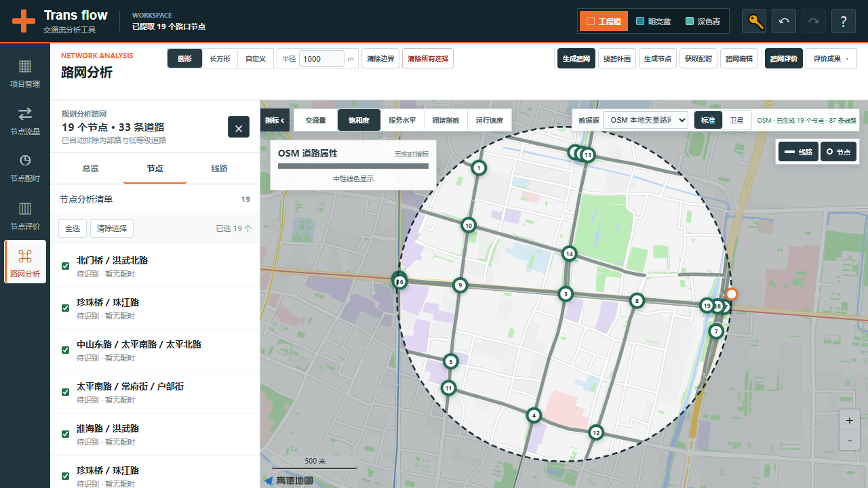The height and width of the screenshot is (488, 868).
Task: Close the 规划分析路网 panel with X
Action: 239,127
